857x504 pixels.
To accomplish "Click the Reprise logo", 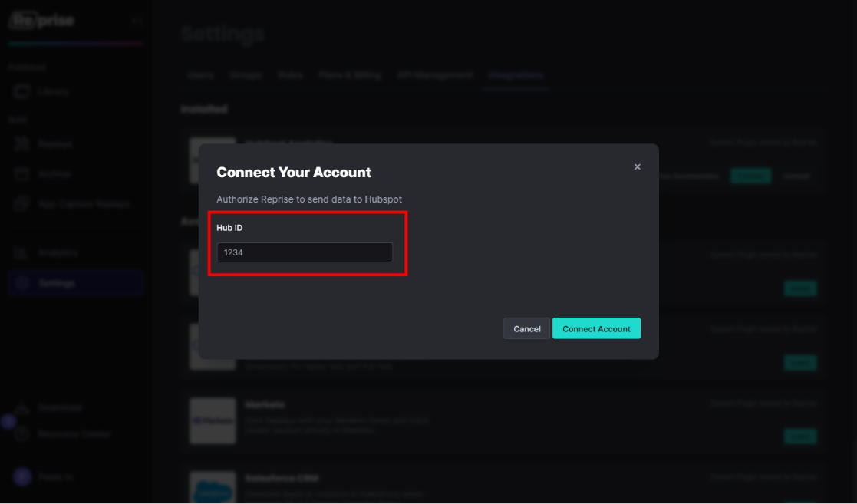I will click(x=42, y=21).
